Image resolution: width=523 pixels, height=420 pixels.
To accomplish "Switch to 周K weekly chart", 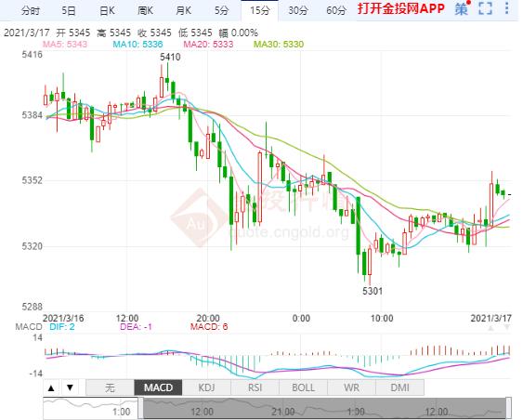I will click(145, 10).
